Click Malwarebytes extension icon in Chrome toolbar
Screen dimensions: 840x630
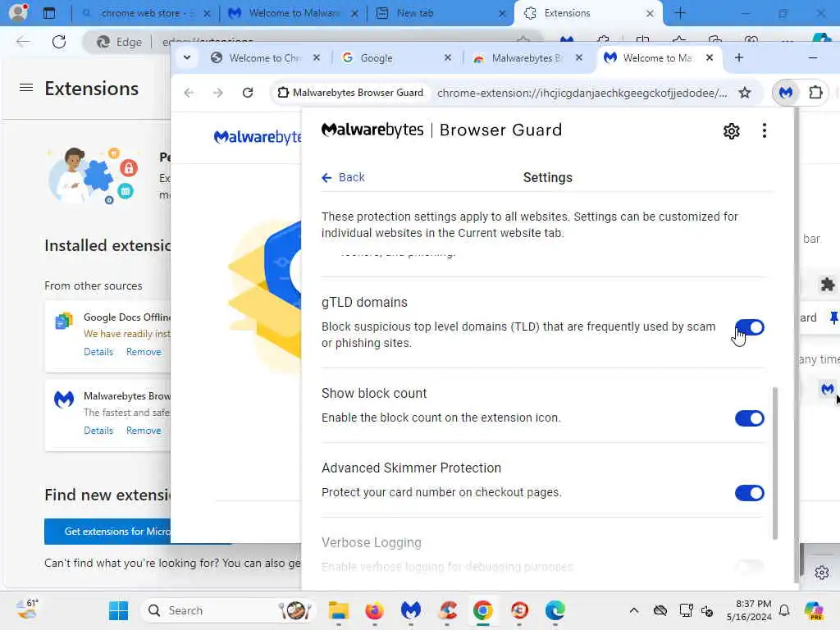(786, 93)
